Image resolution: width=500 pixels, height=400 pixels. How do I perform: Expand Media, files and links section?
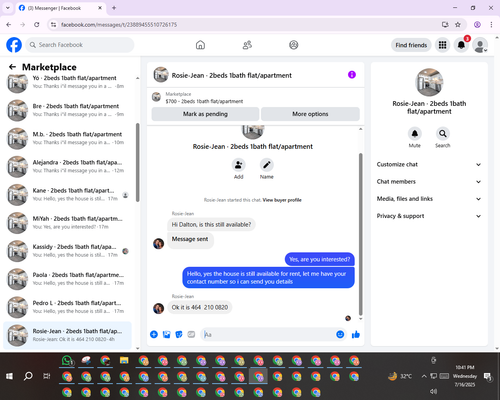[429, 199]
